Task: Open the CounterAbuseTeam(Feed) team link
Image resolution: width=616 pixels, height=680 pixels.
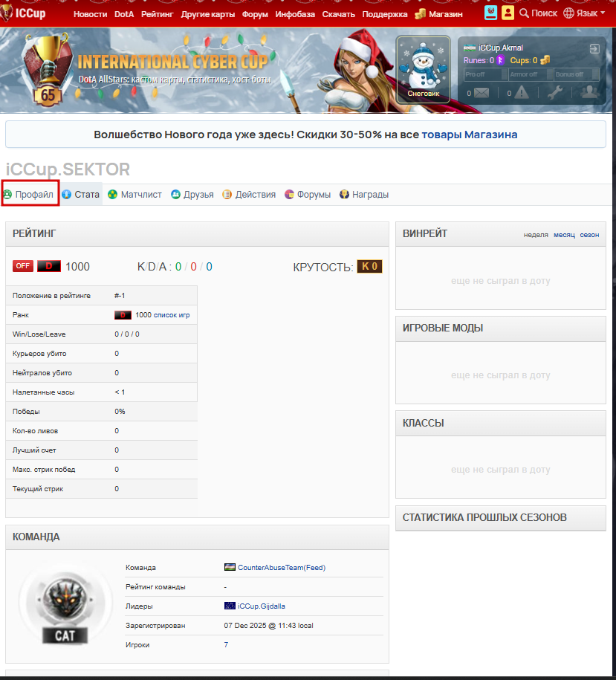Action: pos(282,567)
